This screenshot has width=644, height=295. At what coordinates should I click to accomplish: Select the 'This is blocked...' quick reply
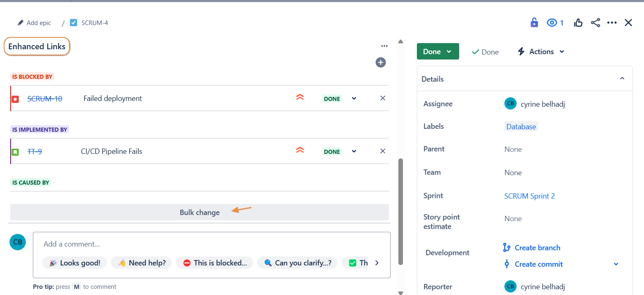coord(215,263)
